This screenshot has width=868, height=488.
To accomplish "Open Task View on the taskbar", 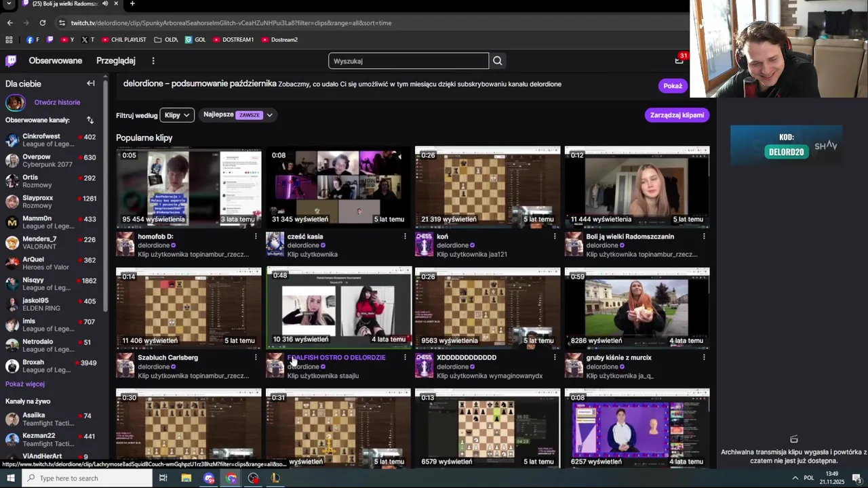I will [163, 479].
